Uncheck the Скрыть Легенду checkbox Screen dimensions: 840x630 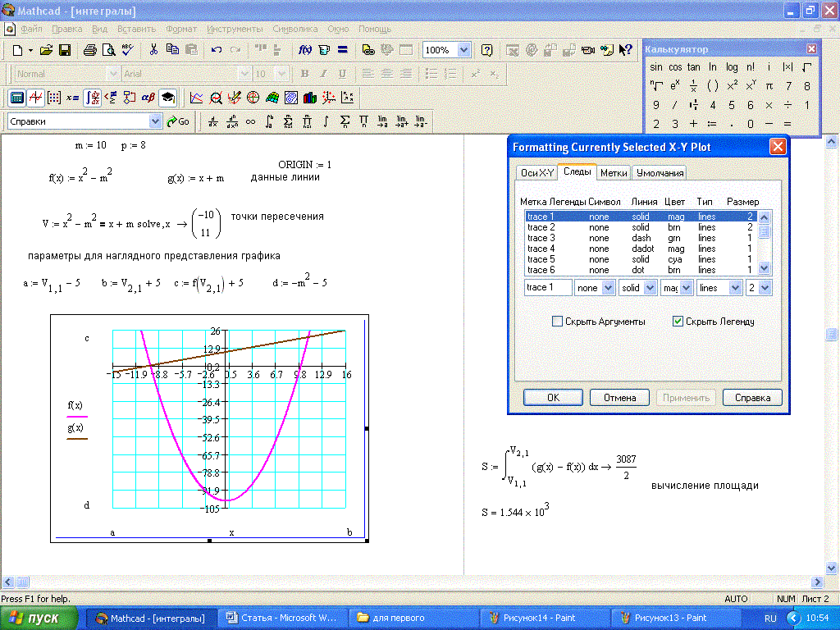tap(678, 322)
